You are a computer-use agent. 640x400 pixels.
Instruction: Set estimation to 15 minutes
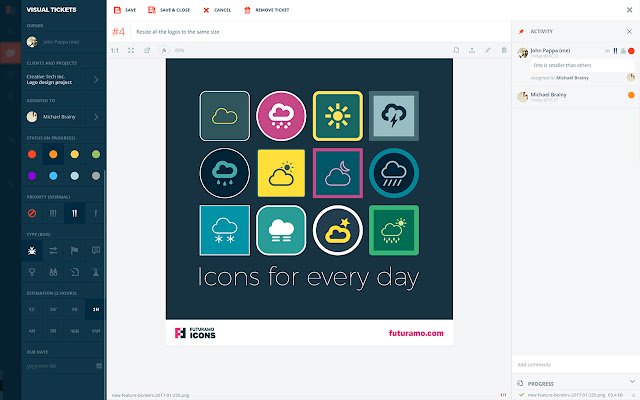[32, 309]
